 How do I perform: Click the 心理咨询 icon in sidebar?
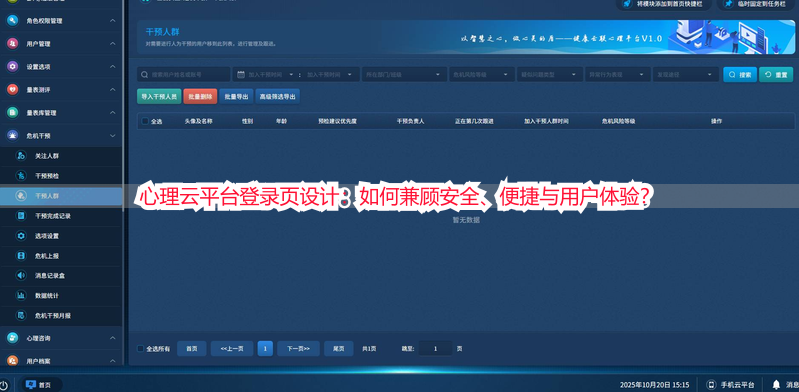(13, 338)
